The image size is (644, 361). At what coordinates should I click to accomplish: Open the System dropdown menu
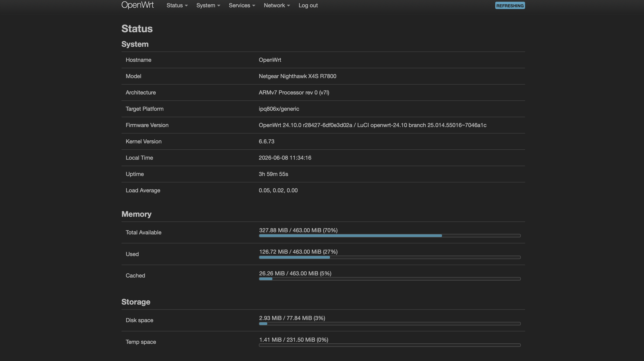(208, 5)
